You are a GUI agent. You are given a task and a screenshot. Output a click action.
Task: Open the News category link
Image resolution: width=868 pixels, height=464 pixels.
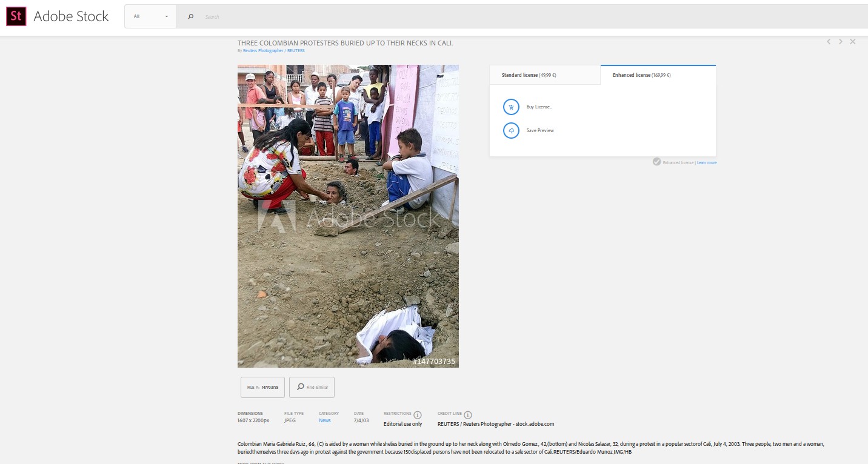coord(325,420)
